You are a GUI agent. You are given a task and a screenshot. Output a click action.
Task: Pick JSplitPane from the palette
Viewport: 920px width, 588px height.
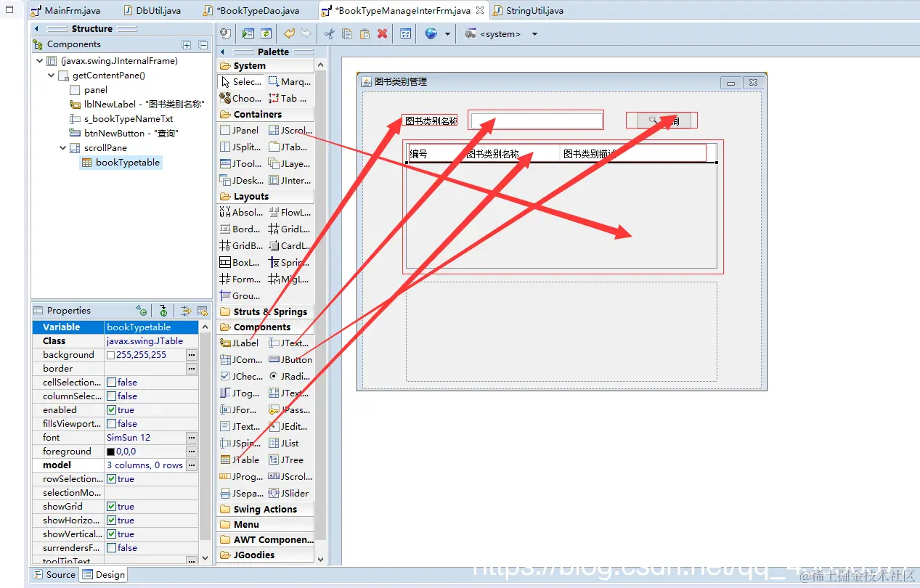coord(241,147)
